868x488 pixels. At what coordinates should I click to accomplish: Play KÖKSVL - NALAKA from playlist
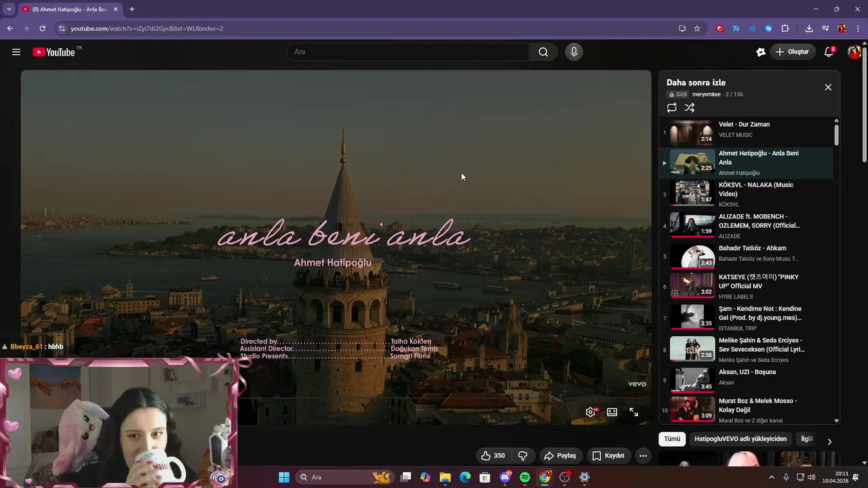(746, 195)
